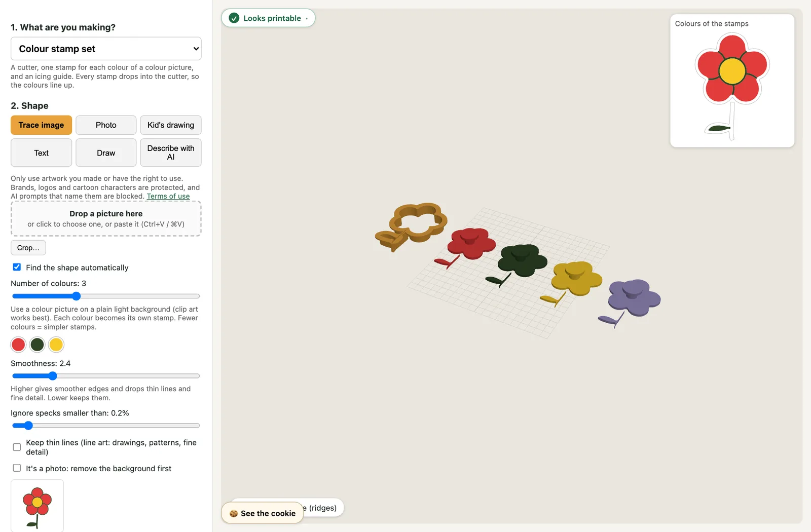
Task: Click the 'Drop a picture here' upload area
Action: point(106,219)
